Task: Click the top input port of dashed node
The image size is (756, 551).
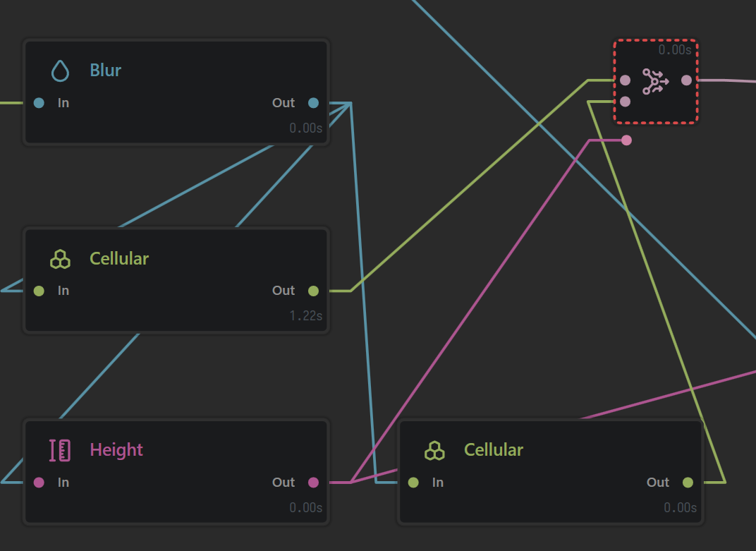Action: point(626,80)
